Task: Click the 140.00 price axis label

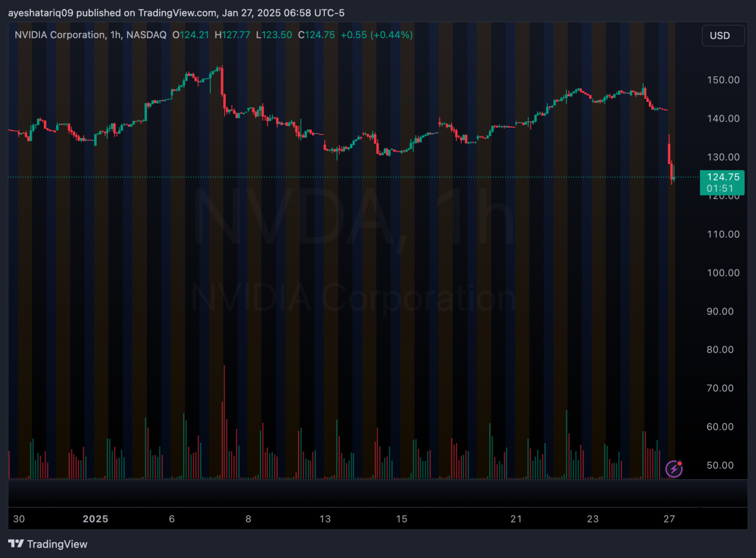Action: pos(723,118)
